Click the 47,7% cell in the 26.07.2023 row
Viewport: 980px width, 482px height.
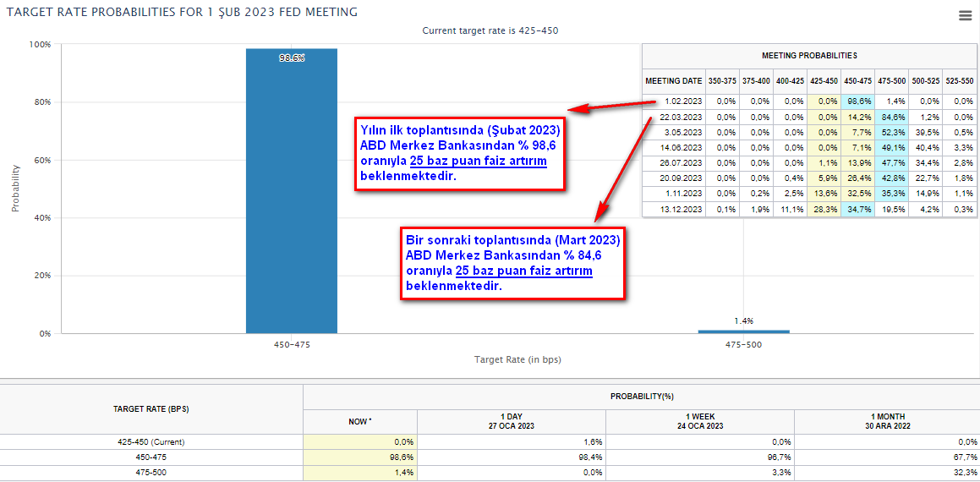pos(891,163)
